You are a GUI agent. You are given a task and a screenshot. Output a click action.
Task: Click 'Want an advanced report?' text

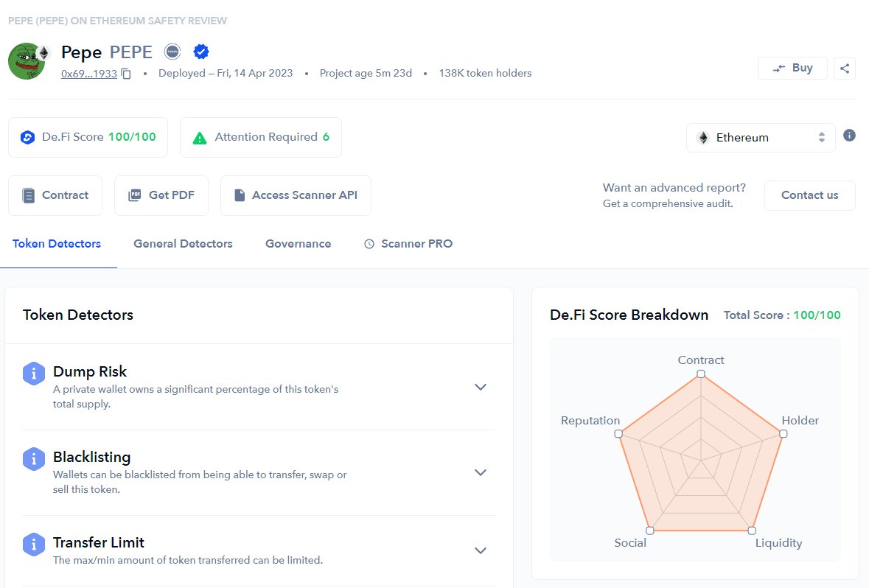click(x=674, y=188)
